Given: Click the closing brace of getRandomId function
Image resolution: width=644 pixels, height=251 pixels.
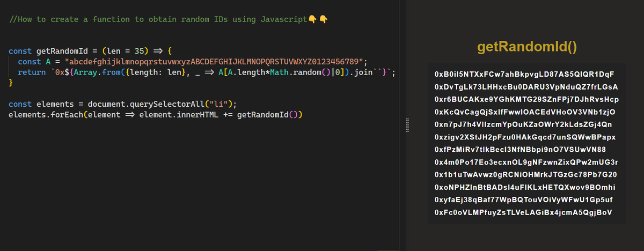Looking at the screenshot, I should pyautogui.click(x=11, y=84).
